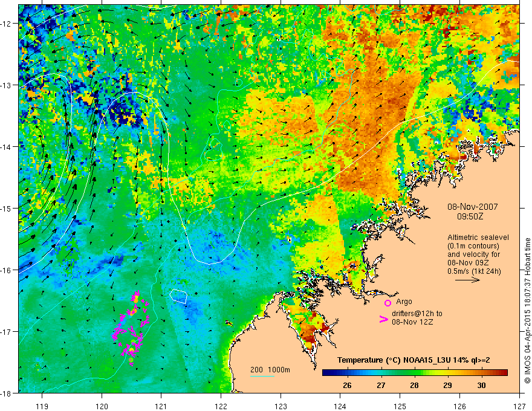Click the date label 08-Nov-2007

click(473, 207)
